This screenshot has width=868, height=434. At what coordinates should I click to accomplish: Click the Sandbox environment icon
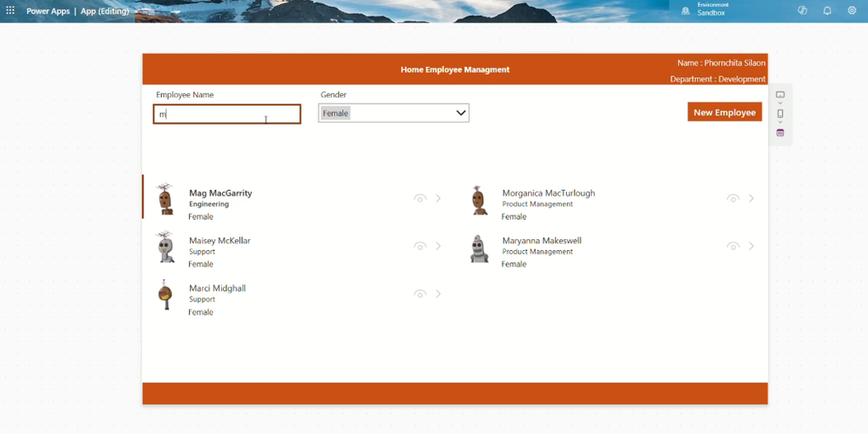coord(685,10)
